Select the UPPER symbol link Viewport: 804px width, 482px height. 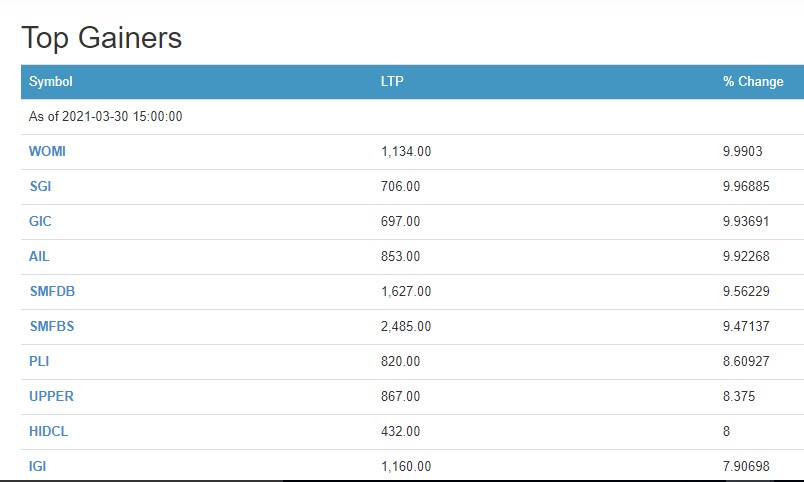[51, 396]
